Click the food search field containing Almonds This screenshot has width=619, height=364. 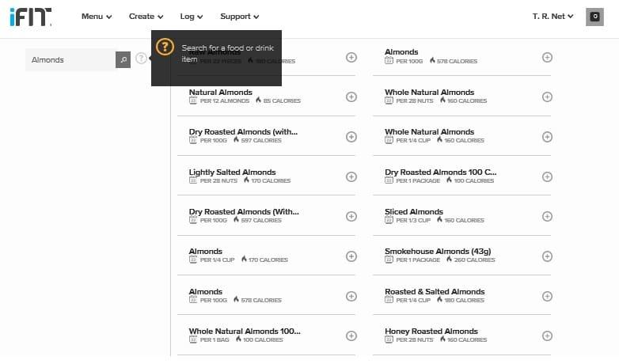coord(70,59)
